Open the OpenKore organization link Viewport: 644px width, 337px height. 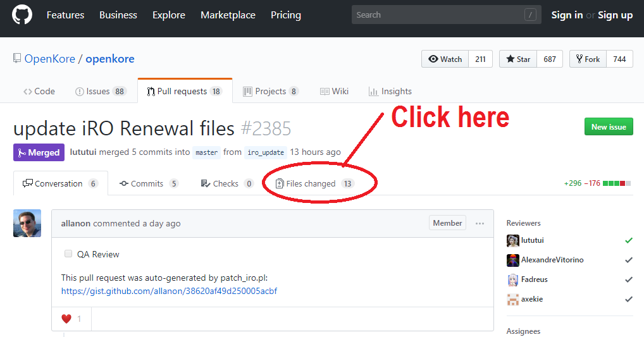pyautogui.click(x=50, y=59)
